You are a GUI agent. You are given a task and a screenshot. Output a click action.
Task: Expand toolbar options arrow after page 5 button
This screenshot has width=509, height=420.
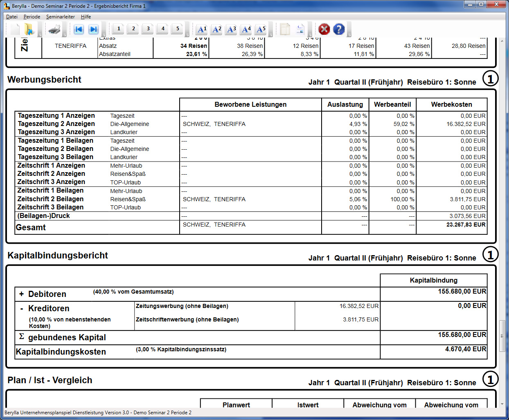point(187,35)
